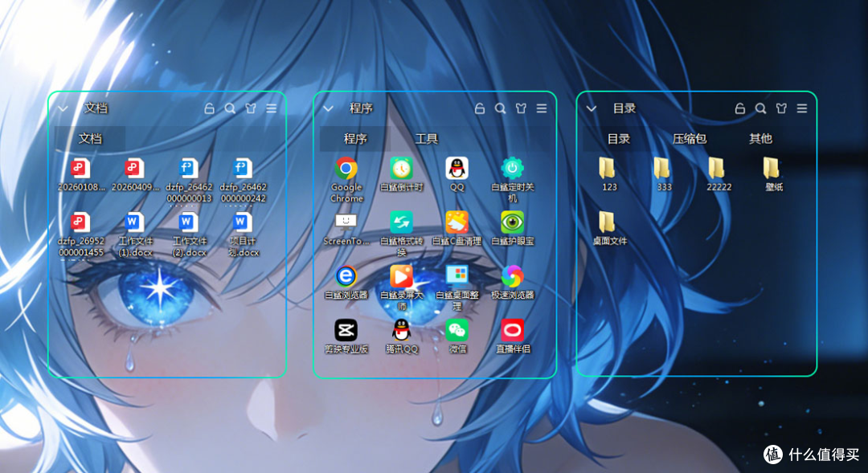Image resolution: width=868 pixels, height=473 pixels.
Task: Switch to the 压缩包 tab
Action: click(690, 139)
